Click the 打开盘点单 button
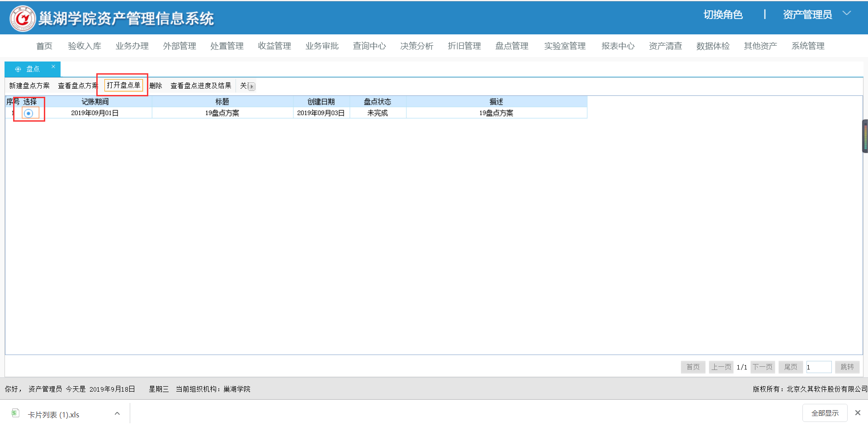Image resolution: width=868 pixels, height=426 pixels. (123, 85)
